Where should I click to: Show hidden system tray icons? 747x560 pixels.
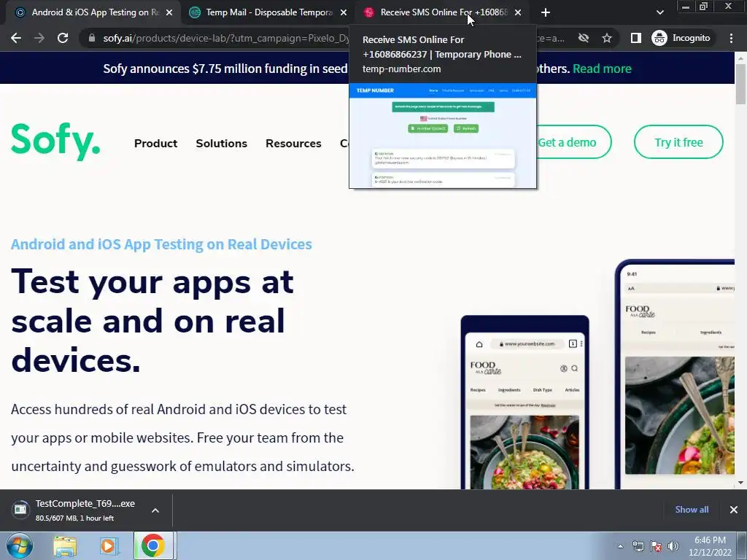[x=620, y=546]
